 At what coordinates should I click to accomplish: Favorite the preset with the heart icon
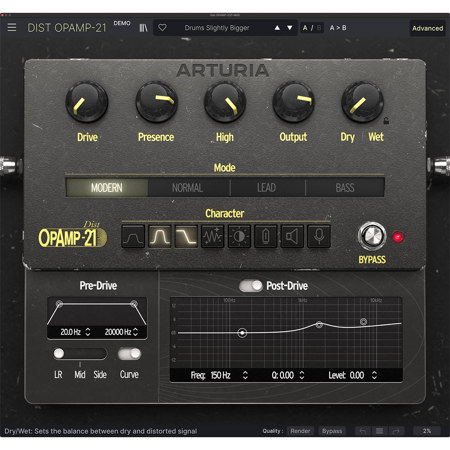pos(162,28)
